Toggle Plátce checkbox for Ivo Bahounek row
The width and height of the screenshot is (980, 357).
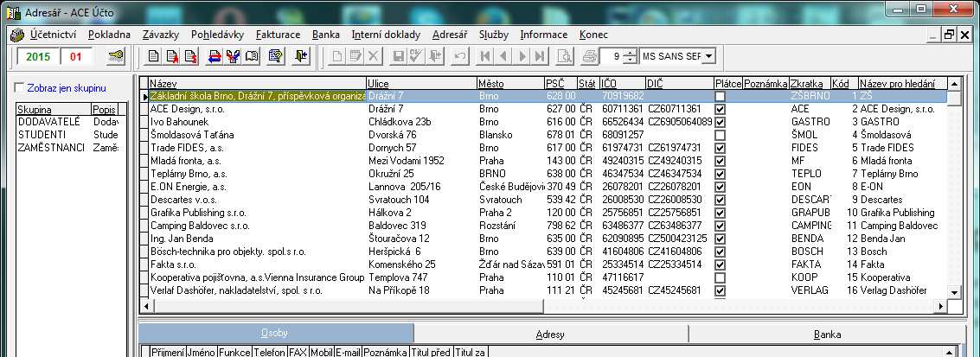720,122
